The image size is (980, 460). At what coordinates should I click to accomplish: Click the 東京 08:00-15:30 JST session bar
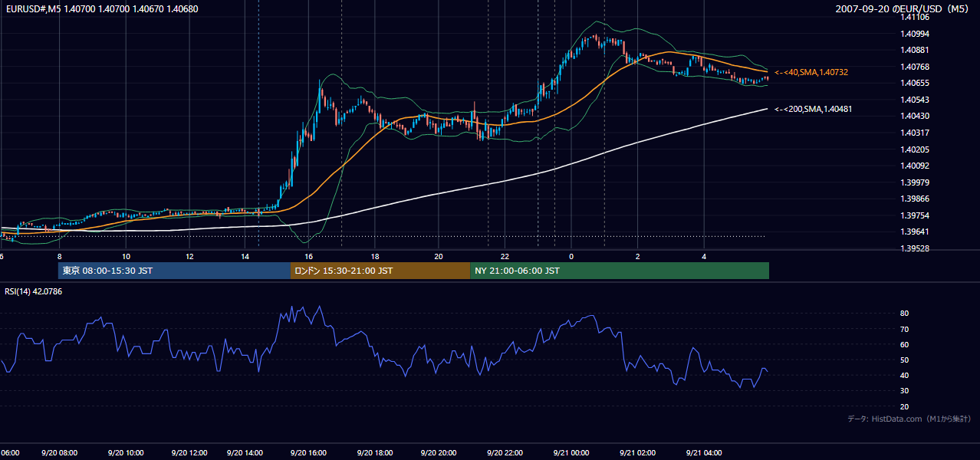174,271
